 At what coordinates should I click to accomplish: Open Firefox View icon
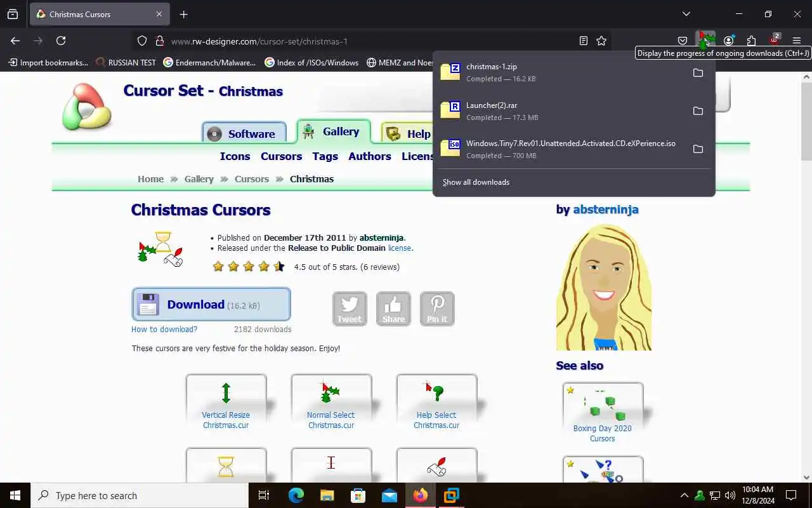tap(13, 14)
